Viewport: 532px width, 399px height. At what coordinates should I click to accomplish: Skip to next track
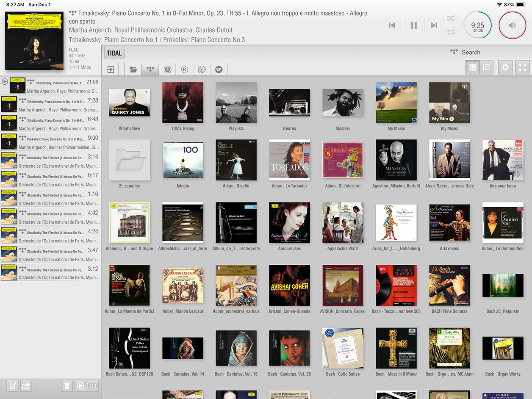click(434, 25)
